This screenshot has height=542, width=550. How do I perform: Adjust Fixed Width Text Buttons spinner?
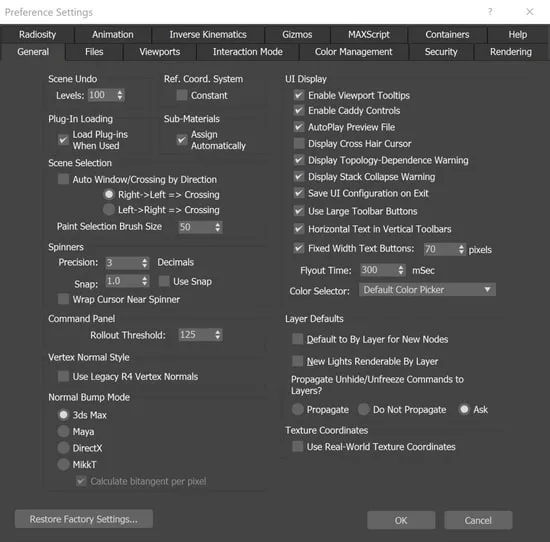click(445, 249)
